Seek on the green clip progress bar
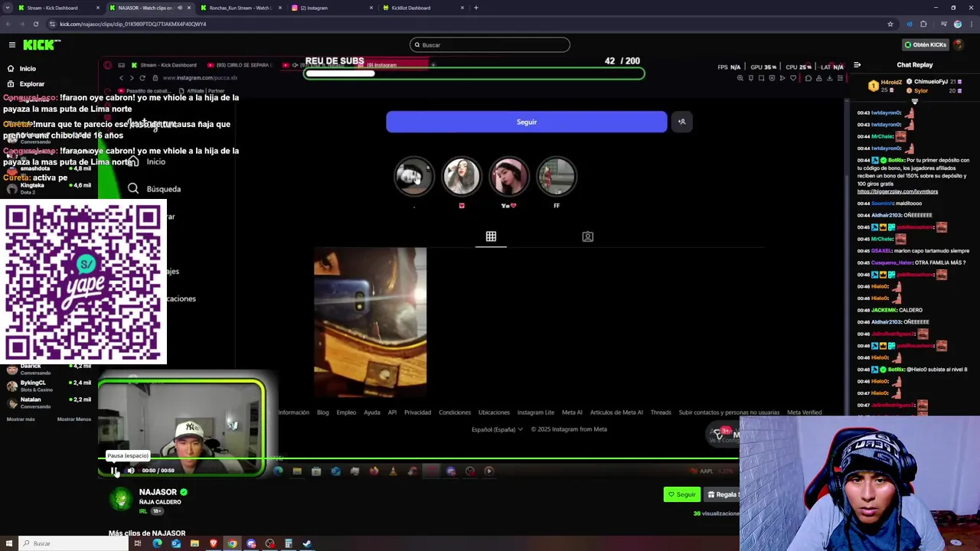This screenshot has height=551, width=980. (419, 459)
